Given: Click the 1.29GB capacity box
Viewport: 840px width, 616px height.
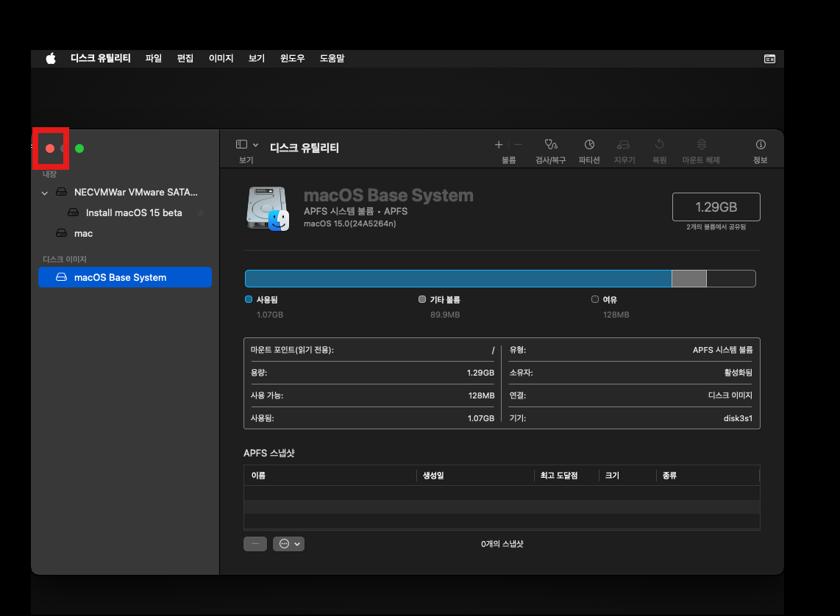Looking at the screenshot, I should tap(716, 207).
